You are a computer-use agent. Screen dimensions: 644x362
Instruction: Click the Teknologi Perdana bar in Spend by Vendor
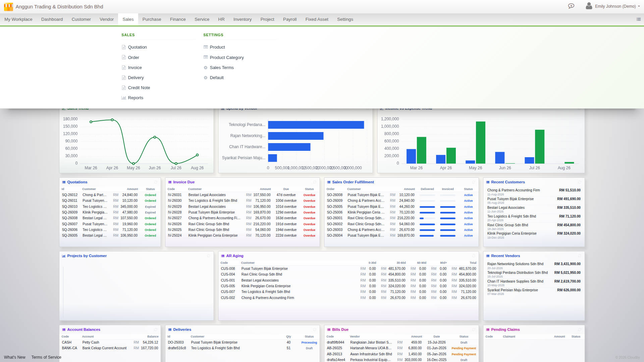tap(316, 125)
